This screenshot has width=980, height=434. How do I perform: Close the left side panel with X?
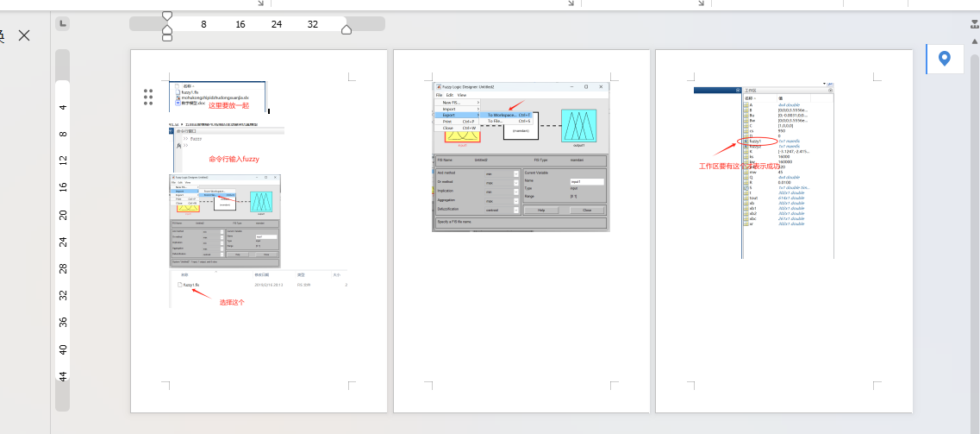click(24, 35)
